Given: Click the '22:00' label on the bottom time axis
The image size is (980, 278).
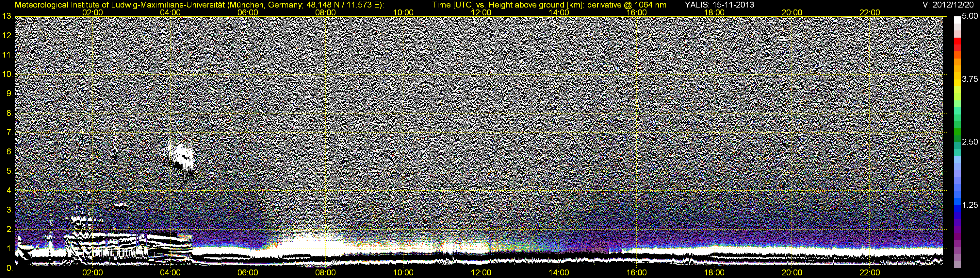Looking at the screenshot, I should (x=870, y=273).
